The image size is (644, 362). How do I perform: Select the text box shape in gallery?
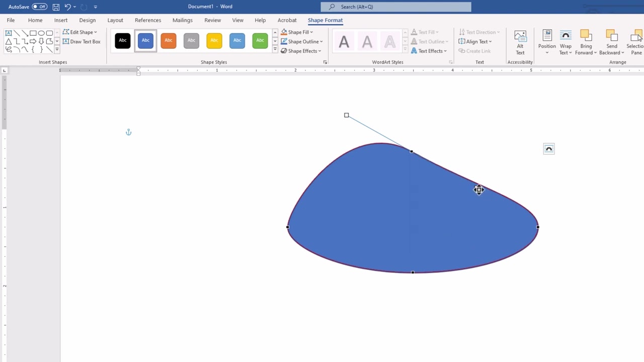(9, 33)
